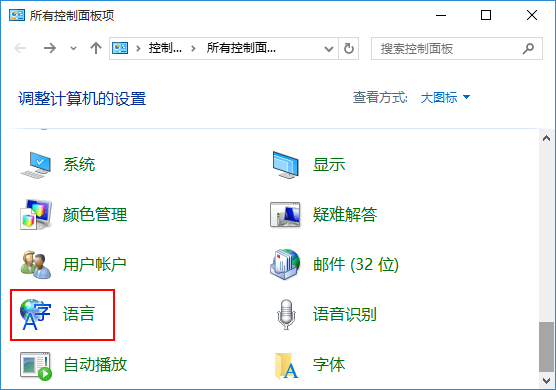Image resolution: width=556 pixels, height=390 pixels.
Task: Open the 疑难解答 troubleshooting icon
Action: tap(285, 214)
